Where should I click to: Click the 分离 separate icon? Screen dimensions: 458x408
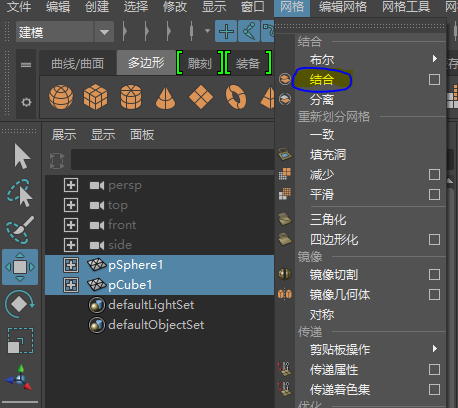[x=285, y=99]
